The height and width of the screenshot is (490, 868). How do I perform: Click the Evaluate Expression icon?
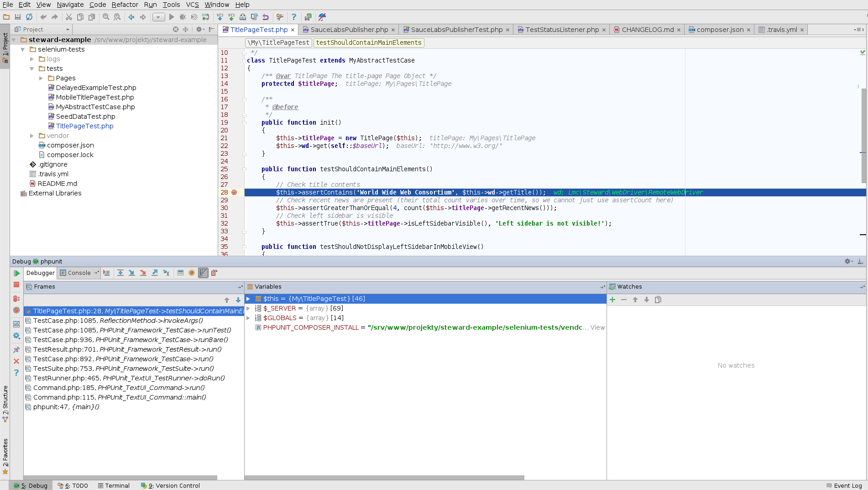click(180, 273)
